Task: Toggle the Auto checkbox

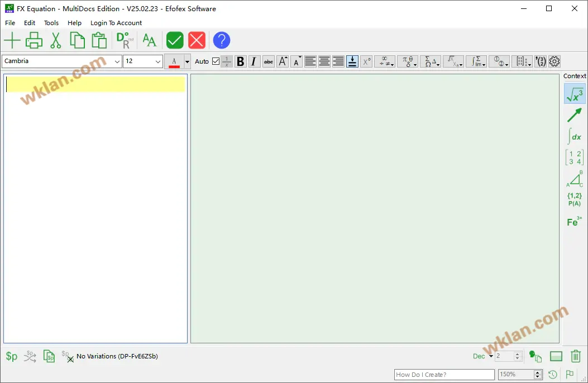Action: point(216,61)
